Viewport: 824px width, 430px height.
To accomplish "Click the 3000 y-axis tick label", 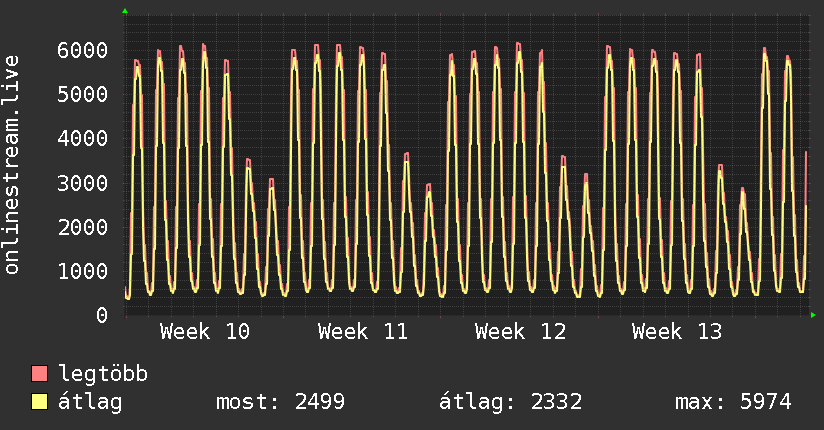I will tap(82, 183).
